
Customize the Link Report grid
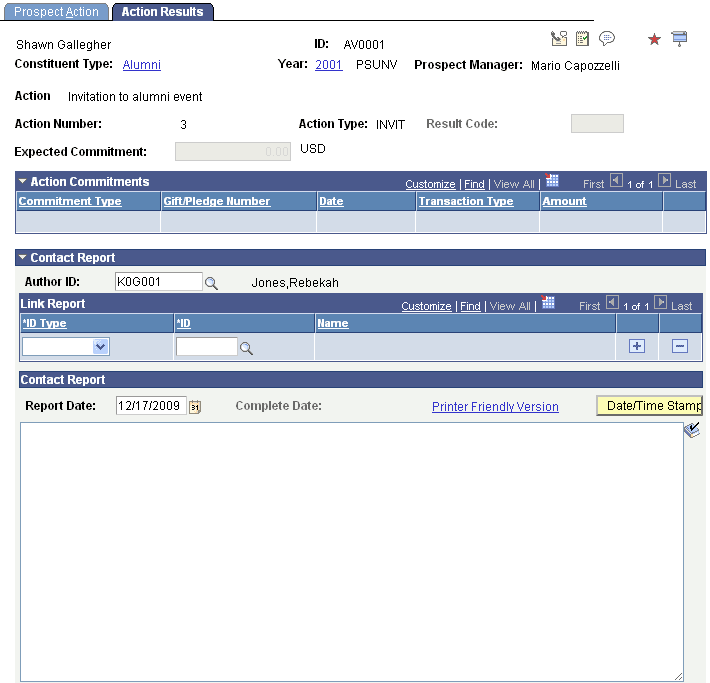[426, 306]
